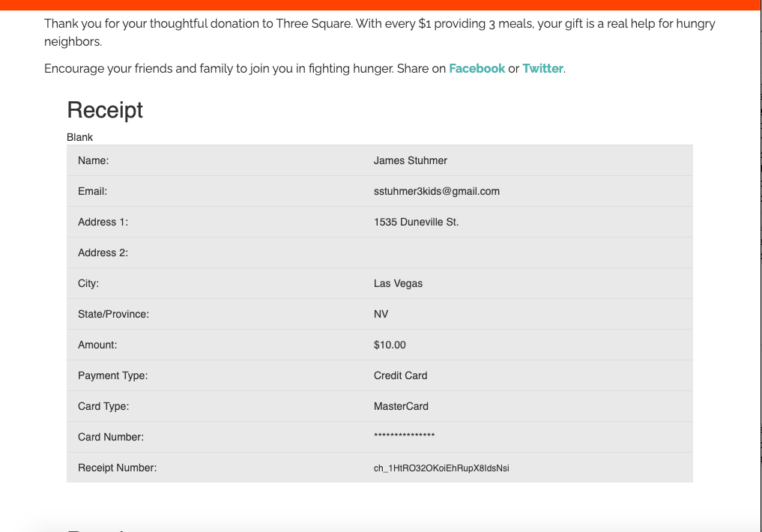Click the Card Number: row label
Screen dimensions: 762x532
pyautogui.click(x=110, y=437)
